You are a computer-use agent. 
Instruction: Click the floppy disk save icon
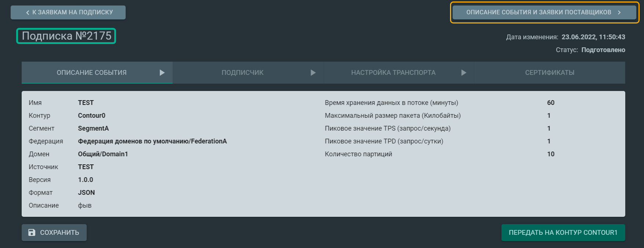pos(32,233)
